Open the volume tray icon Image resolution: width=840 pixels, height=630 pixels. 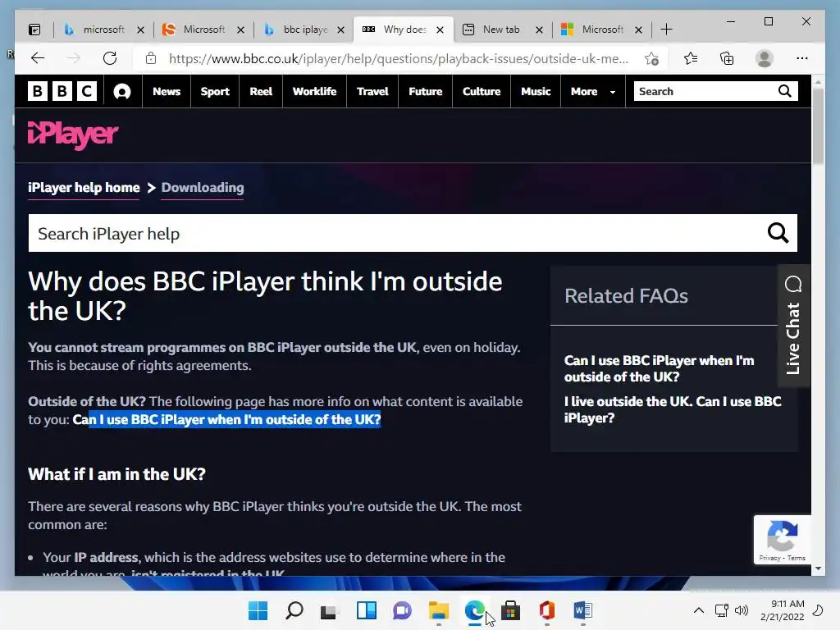click(x=742, y=610)
